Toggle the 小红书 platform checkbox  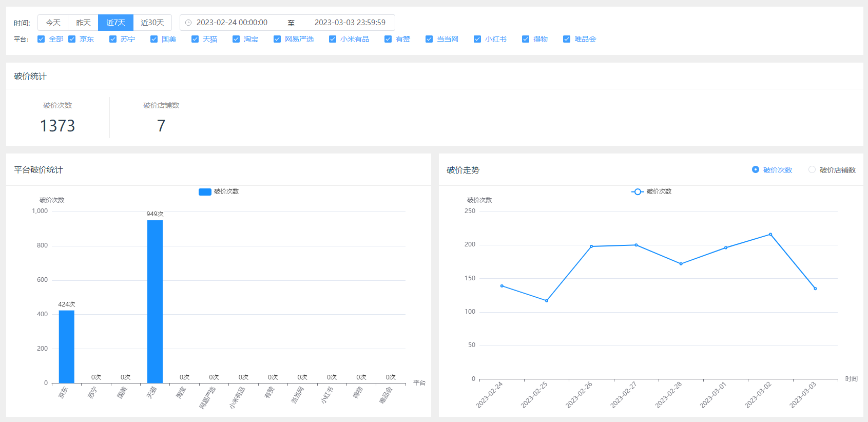[x=477, y=39]
